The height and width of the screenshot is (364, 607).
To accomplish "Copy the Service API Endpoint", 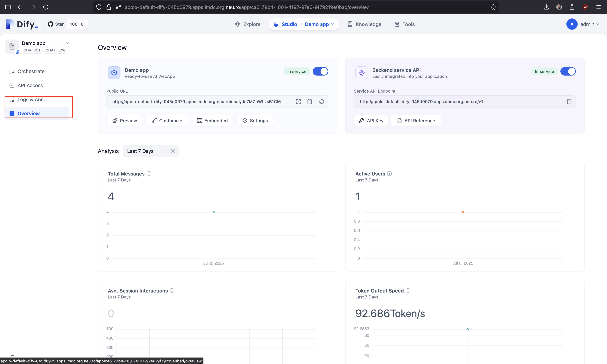I will pos(569,102).
